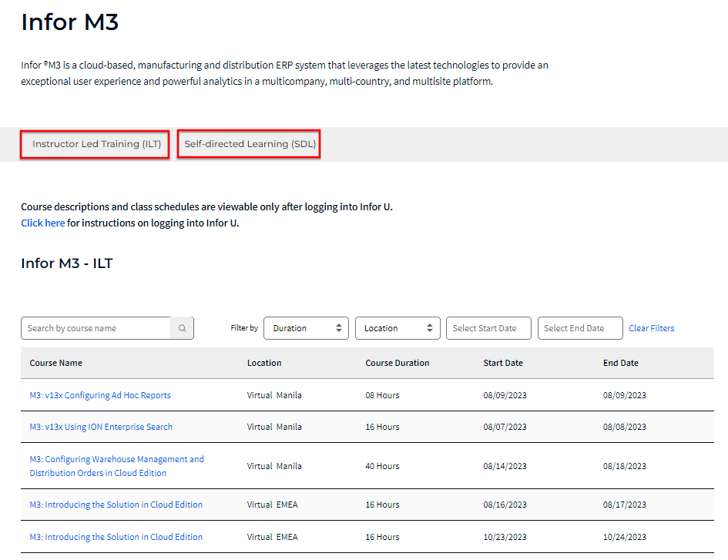Screen dimensions: 728x560
Task: Switch to Self-directed Learning (SDL) tab
Action: click(249, 144)
